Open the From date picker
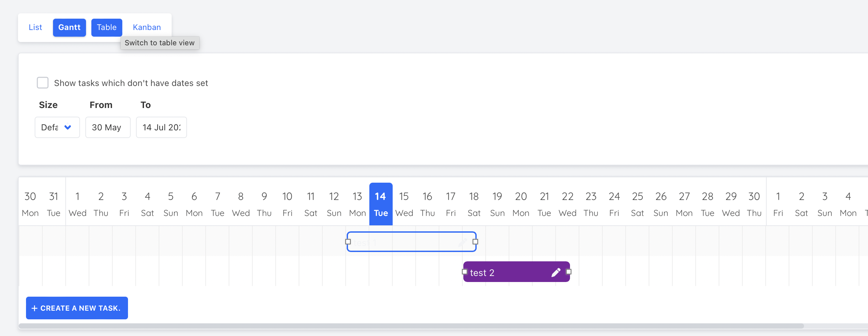 pyautogui.click(x=107, y=127)
